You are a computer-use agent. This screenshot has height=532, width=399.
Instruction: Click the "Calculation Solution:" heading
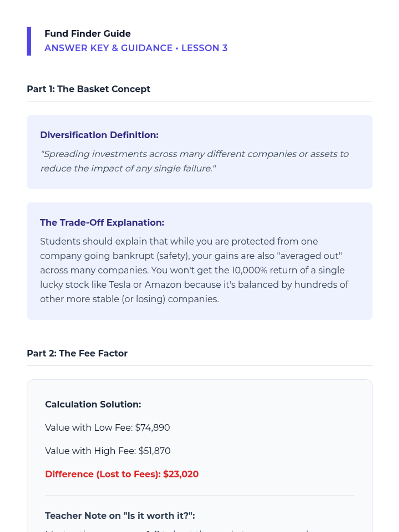tap(93, 404)
